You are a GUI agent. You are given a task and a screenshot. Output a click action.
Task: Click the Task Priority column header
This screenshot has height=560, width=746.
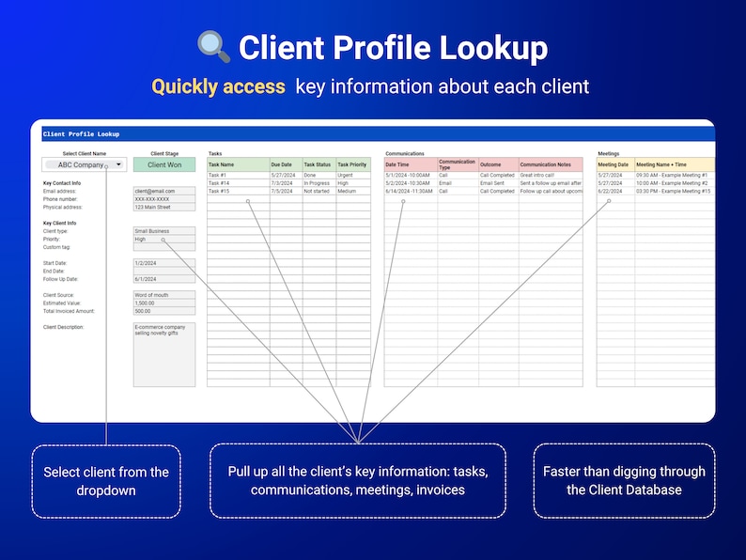coord(353,164)
